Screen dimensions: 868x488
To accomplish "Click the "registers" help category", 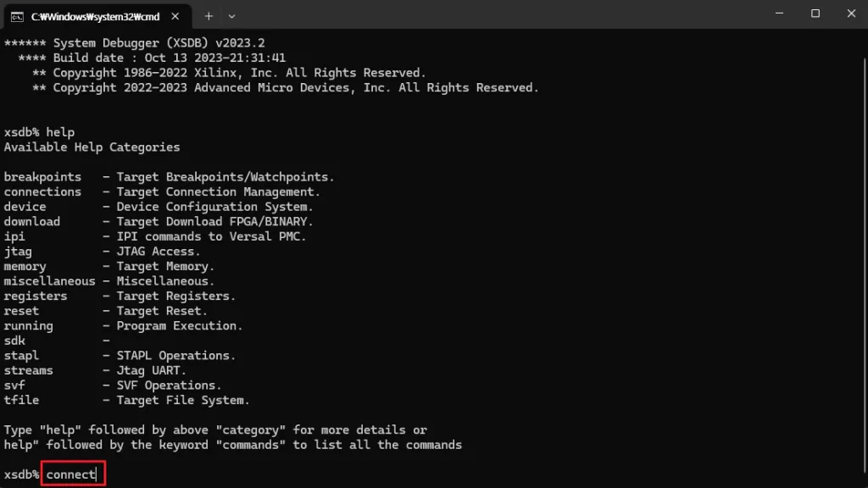I will (36, 296).
